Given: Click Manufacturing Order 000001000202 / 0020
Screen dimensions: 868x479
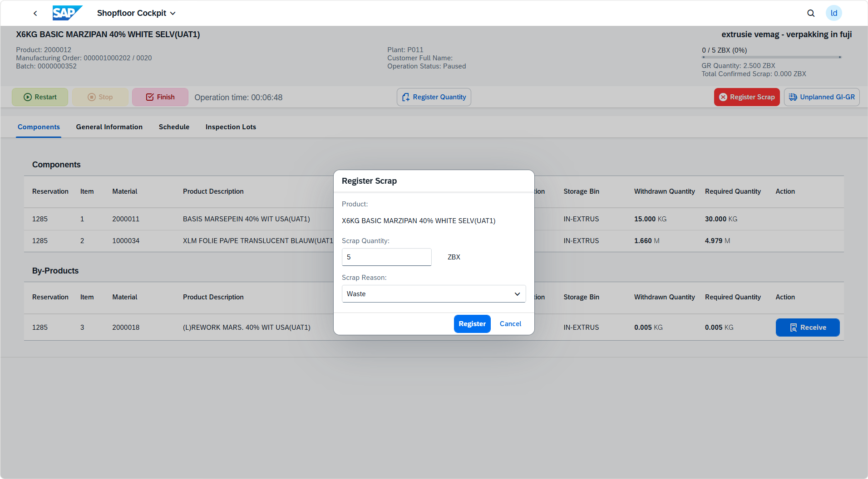Looking at the screenshot, I should [x=84, y=58].
